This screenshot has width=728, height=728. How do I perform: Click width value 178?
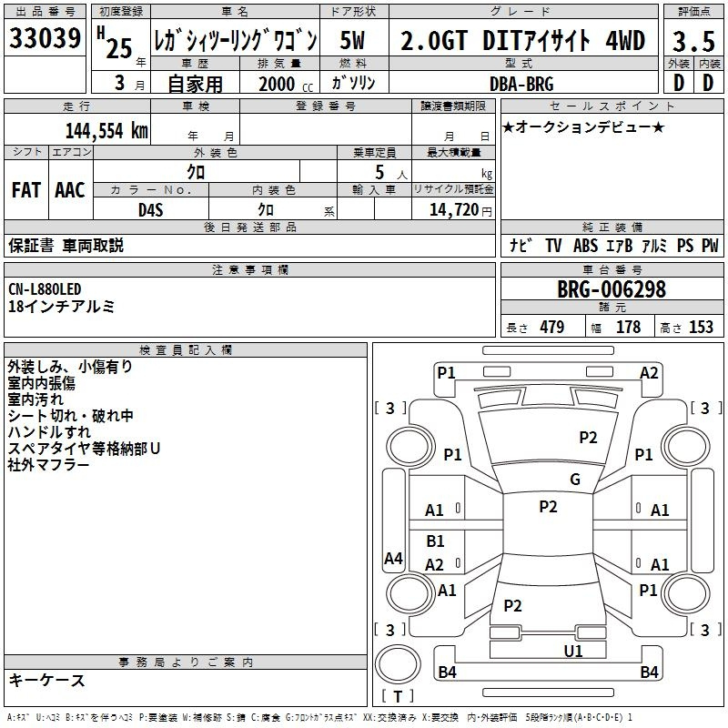(628, 327)
